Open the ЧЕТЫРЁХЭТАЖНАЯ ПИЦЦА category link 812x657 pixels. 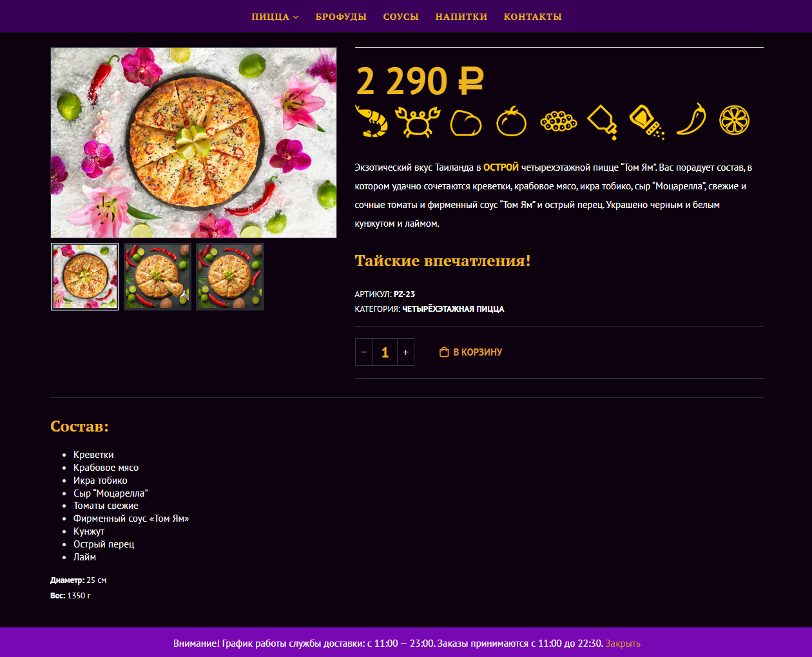pyautogui.click(x=453, y=309)
